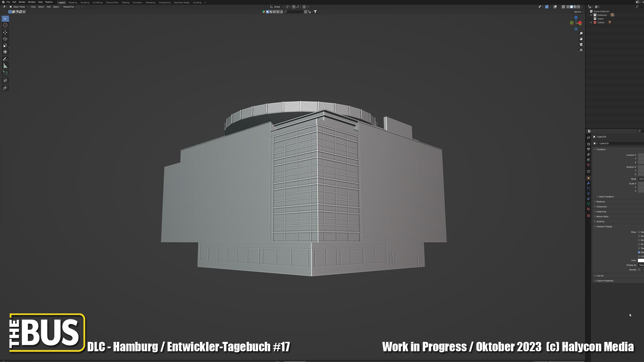Expand the Relations panel

point(600,202)
